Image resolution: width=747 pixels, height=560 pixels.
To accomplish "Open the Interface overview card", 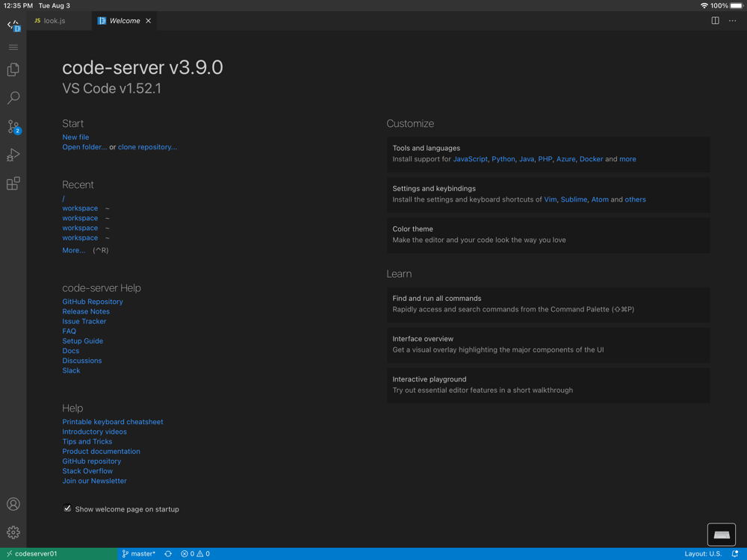I will click(548, 344).
